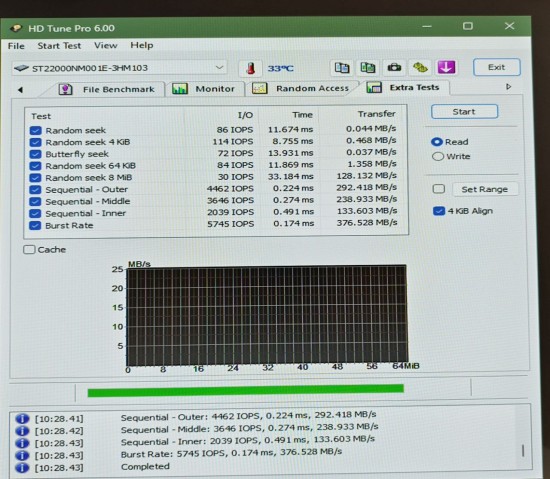Open the File menu

coord(16,46)
